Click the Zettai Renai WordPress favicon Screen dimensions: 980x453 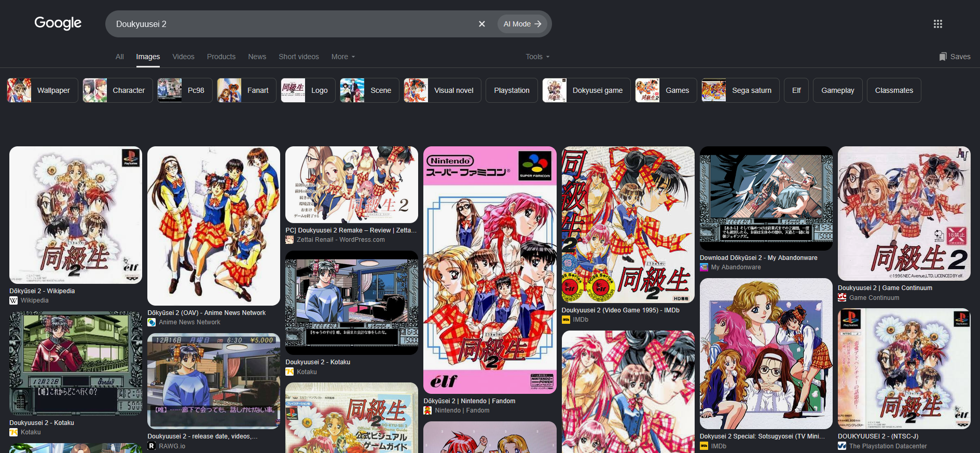[x=289, y=240]
